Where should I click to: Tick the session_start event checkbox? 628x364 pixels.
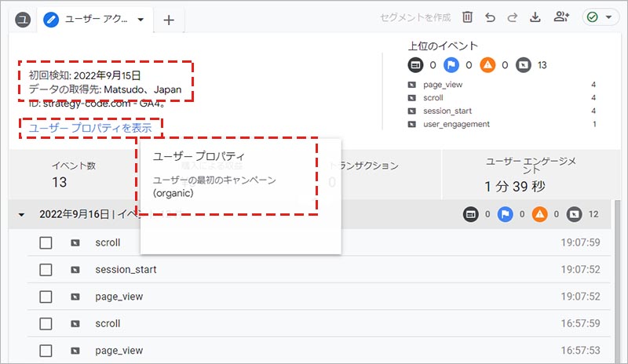[46, 270]
